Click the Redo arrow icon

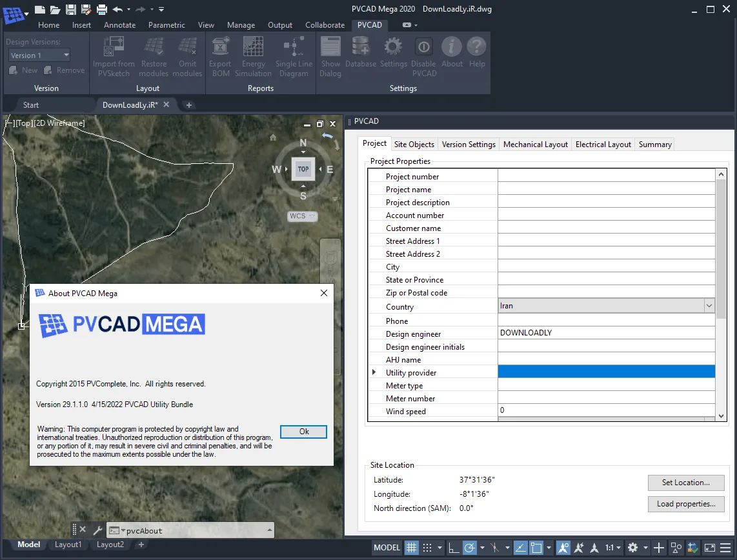pyautogui.click(x=140, y=9)
